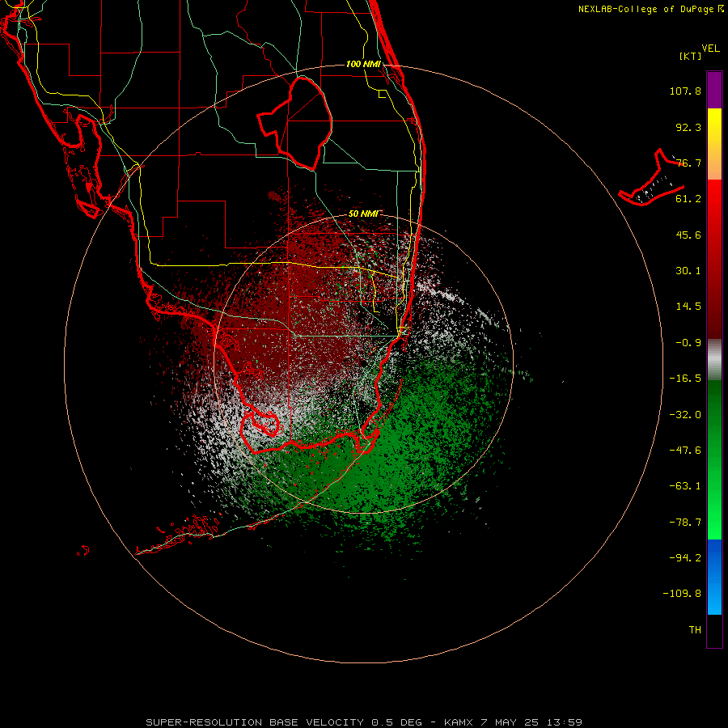Click the 30.1 velocity scale value
This screenshot has width=728, height=728.
click(x=688, y=271)
